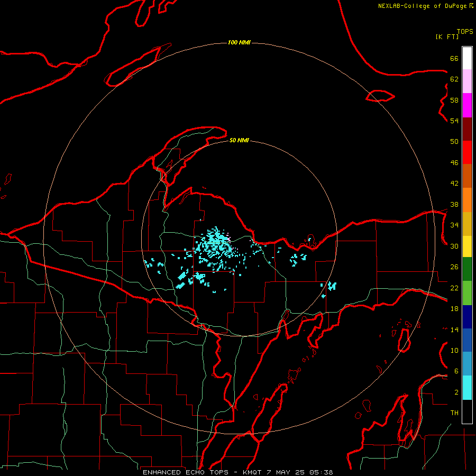Select legend value 34
Screen dimensions: 476x476
[454, 225]
